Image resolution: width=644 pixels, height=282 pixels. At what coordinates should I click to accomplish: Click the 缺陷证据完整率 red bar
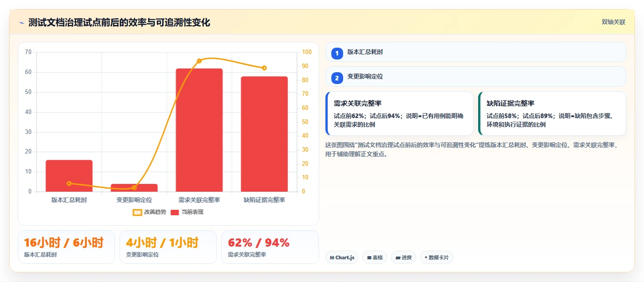pyautogui.click(x=265, y=134)
